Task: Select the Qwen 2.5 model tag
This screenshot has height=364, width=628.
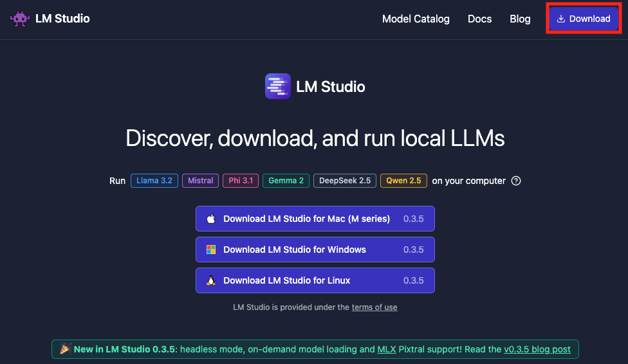Action: [403, 181]
